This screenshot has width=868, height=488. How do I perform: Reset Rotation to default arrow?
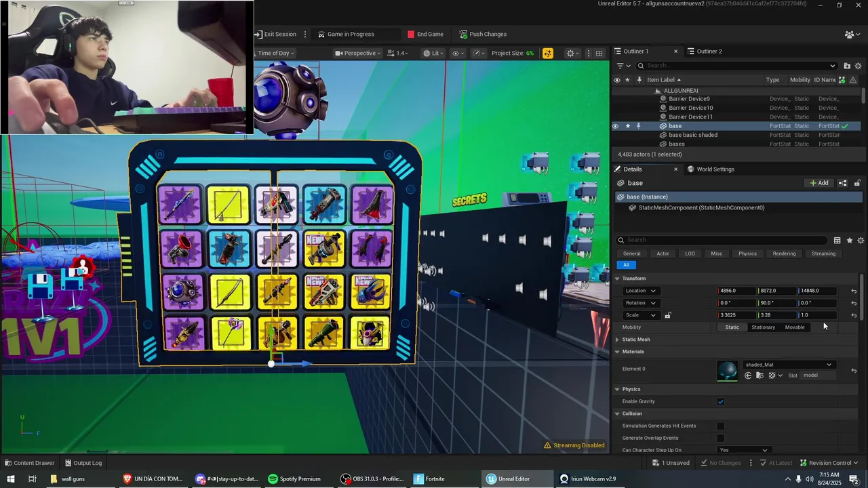(854, 303)
